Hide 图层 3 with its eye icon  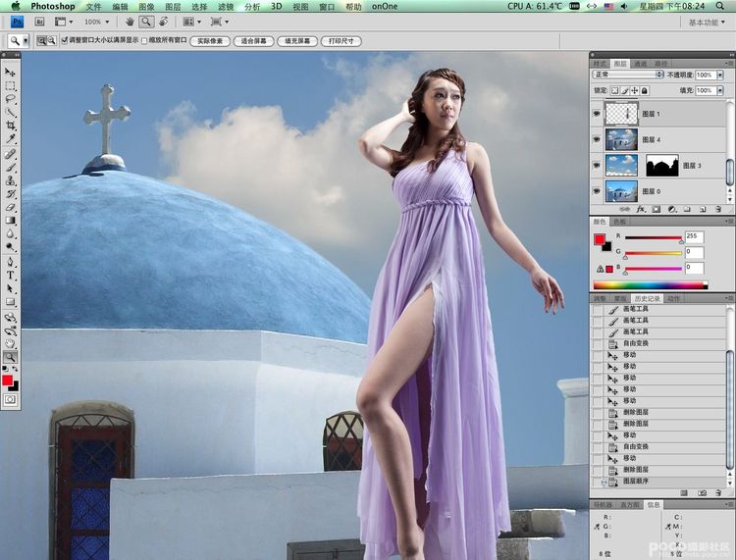coord(596,166)
